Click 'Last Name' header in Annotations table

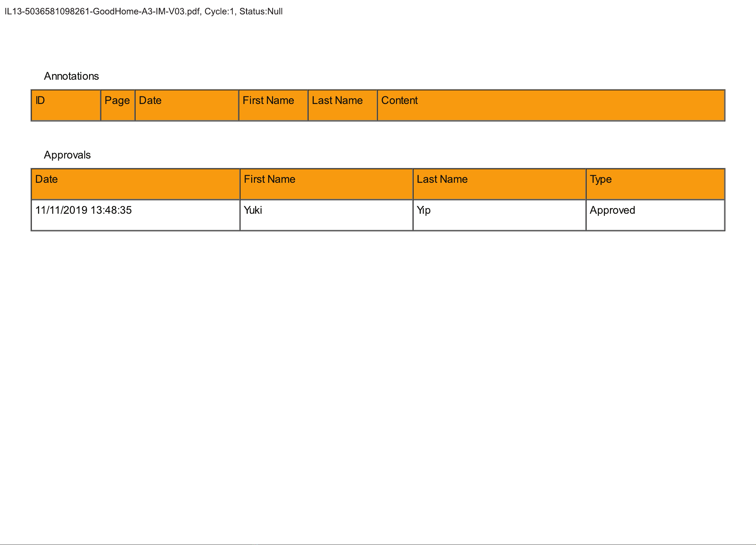[x=343, y=105]
